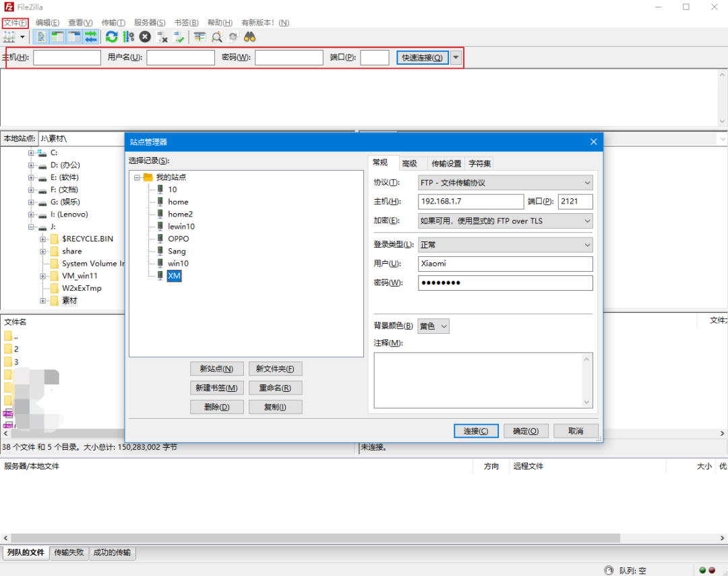Toggle processing of the transfer queue icon

(129, 36)
